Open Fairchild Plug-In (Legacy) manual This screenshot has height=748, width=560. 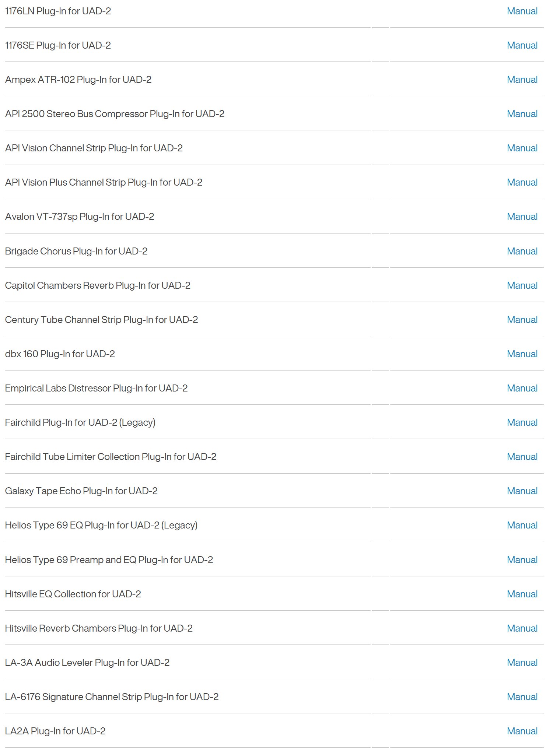(x=522, y=423)
